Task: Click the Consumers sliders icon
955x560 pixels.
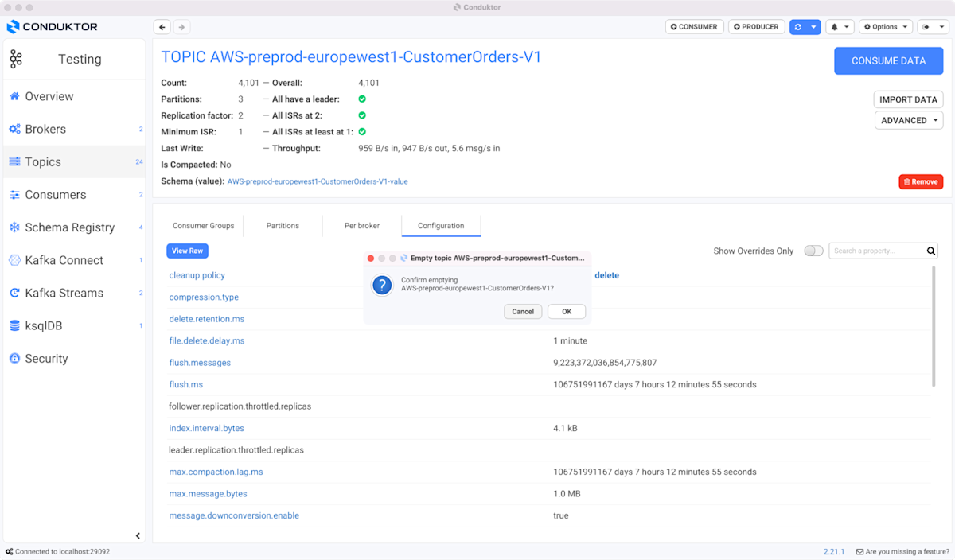Action: (x=14, y=194)
